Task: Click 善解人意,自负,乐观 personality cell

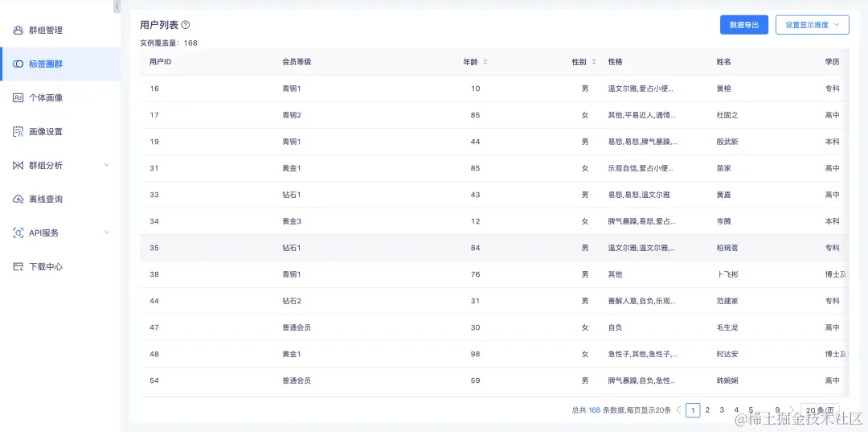Action: [x=642, y=302]
